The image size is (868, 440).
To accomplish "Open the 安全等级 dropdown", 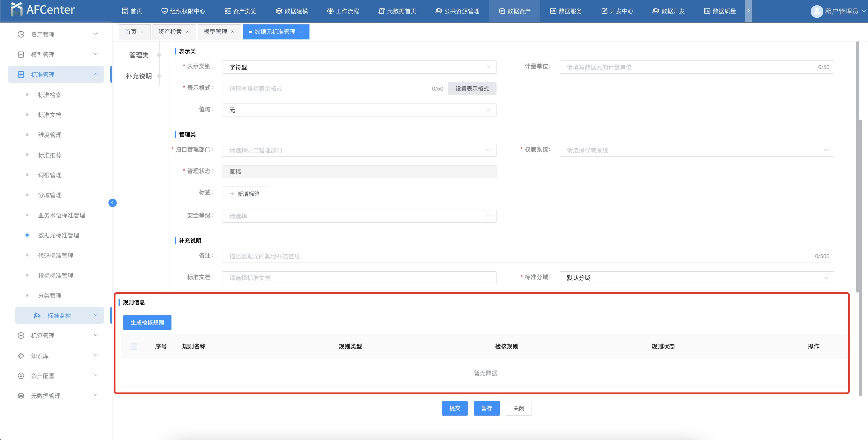I will pos(359,216).
